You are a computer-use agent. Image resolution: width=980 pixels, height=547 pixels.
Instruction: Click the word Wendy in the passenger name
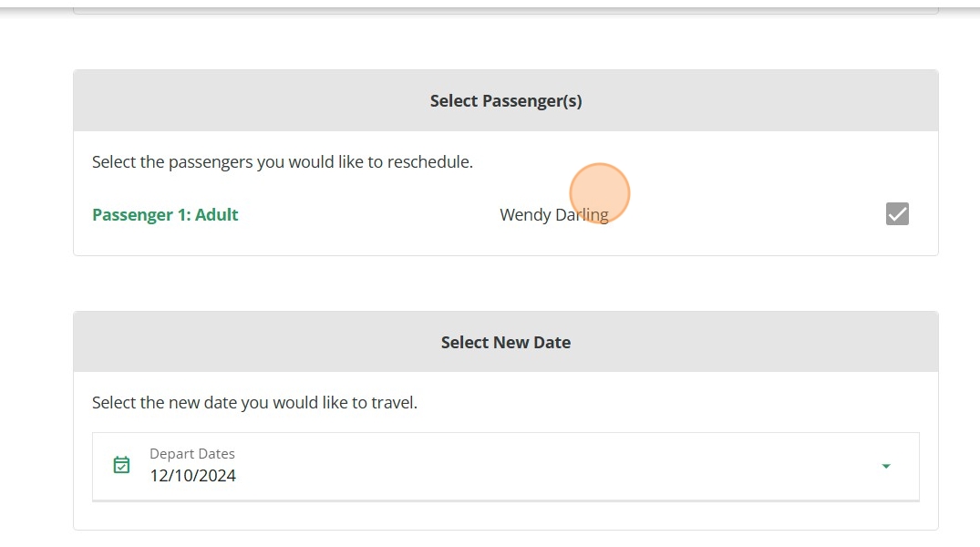525,215
